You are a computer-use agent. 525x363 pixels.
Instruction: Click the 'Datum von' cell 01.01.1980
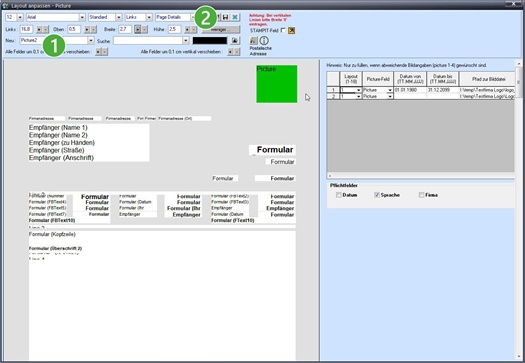coord(410,90)
